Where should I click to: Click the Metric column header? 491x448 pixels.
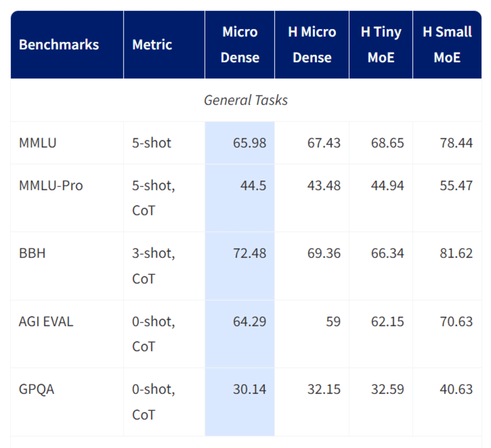(152, 45)
